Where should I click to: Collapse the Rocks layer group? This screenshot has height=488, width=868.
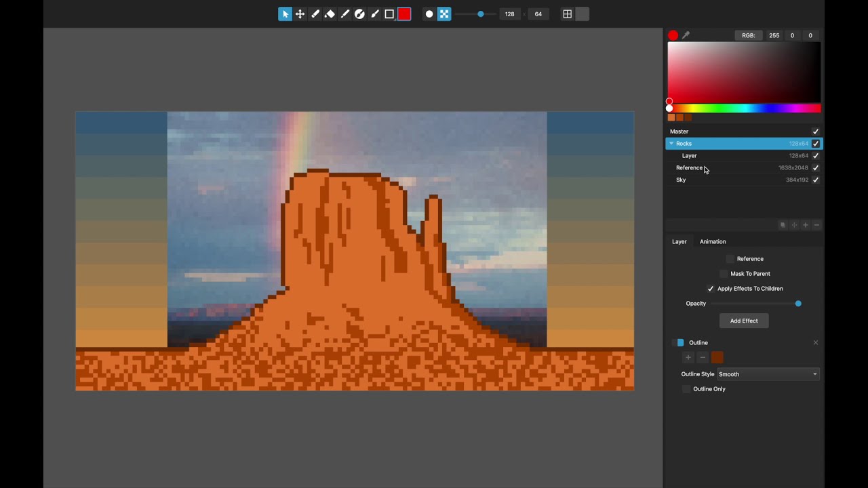pyautogui.click(x=671, y=144)
